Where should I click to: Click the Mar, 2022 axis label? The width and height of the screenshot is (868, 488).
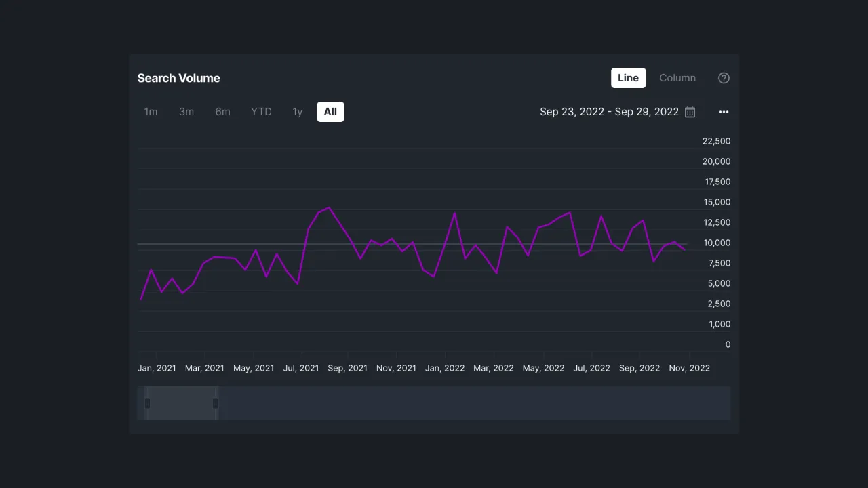coord(493,368)
